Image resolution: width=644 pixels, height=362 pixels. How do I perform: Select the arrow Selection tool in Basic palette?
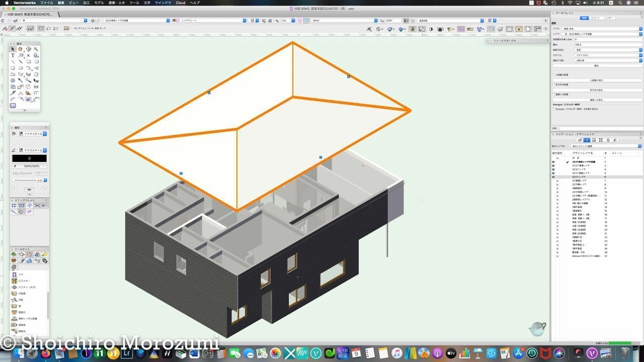13,49
